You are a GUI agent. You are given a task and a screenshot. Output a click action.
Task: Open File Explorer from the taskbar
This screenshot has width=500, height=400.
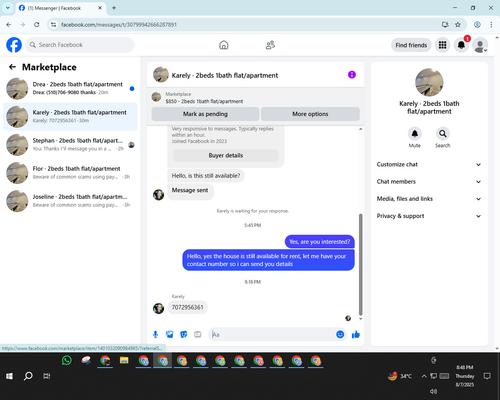point(124,360)
